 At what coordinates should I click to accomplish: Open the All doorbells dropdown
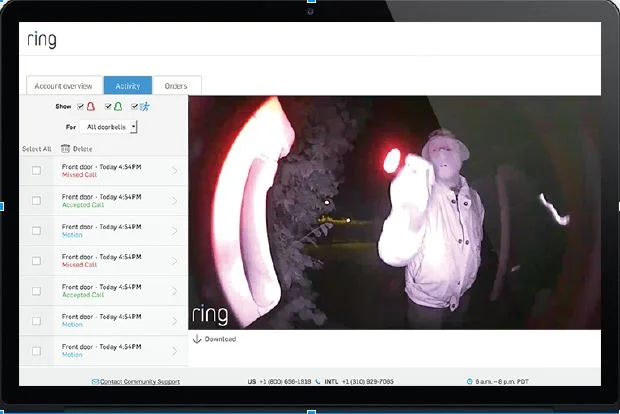(109, 127)
